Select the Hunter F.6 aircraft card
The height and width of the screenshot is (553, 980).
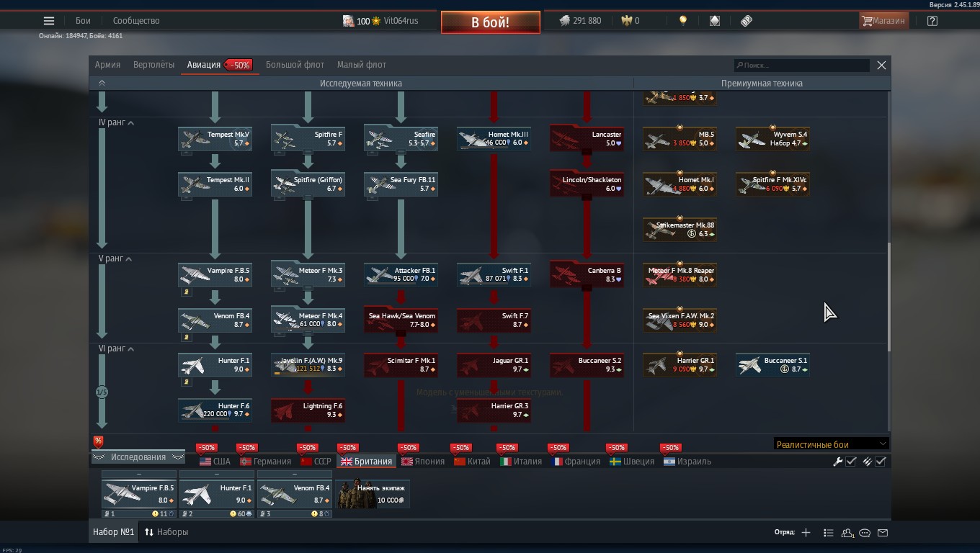[215, 410]
